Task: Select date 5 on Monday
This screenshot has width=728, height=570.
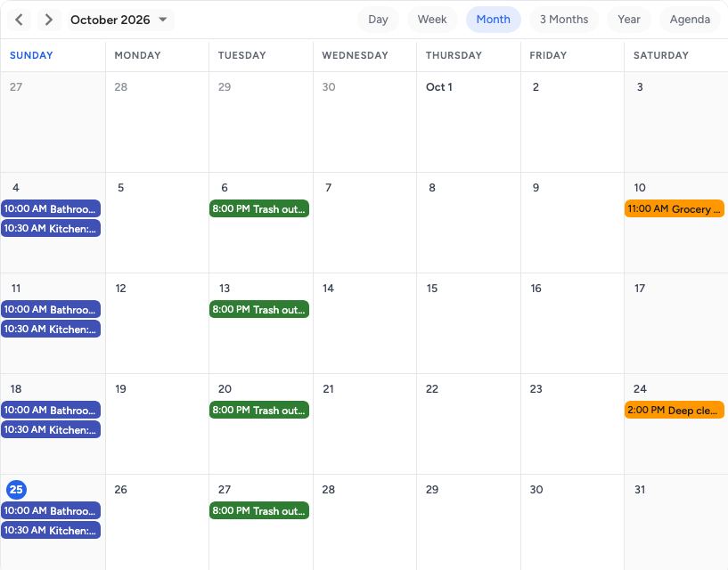Action: point(120,188)
